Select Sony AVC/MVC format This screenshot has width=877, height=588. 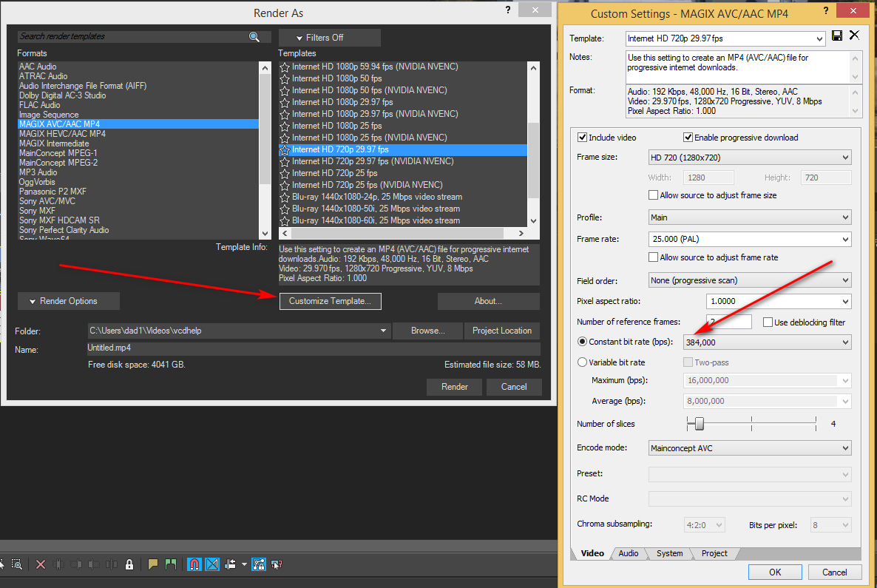(138, 201)
